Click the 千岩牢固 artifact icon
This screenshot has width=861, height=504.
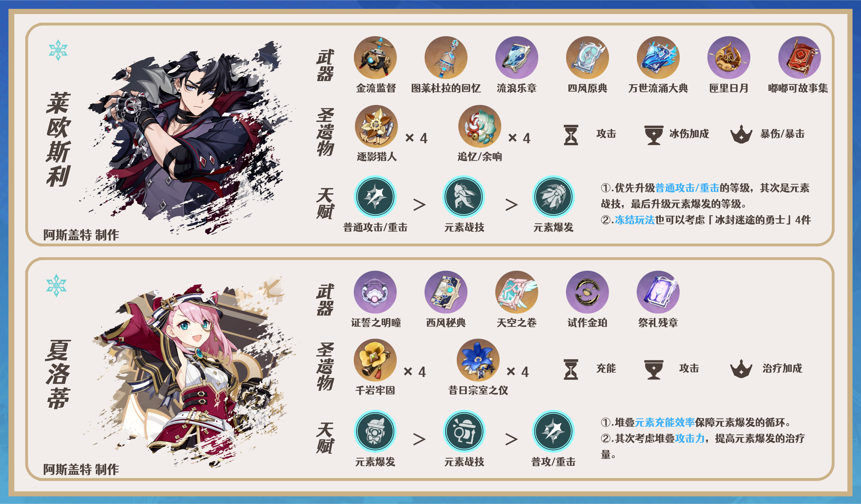point(375,360)
